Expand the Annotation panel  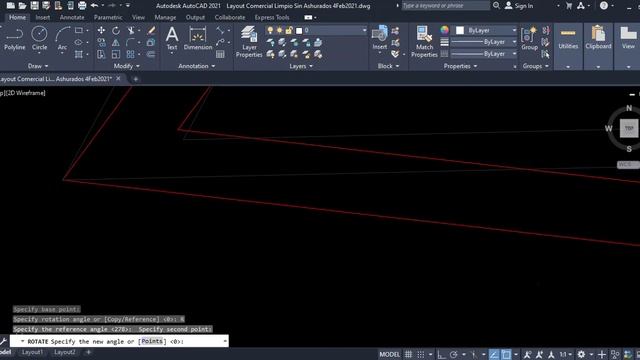click(197, 66)
